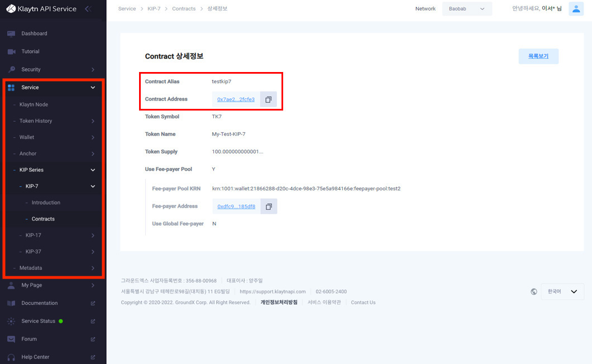
Task: Copy the fee-payer address with copy icon
Action: click(x=269, y=206)
